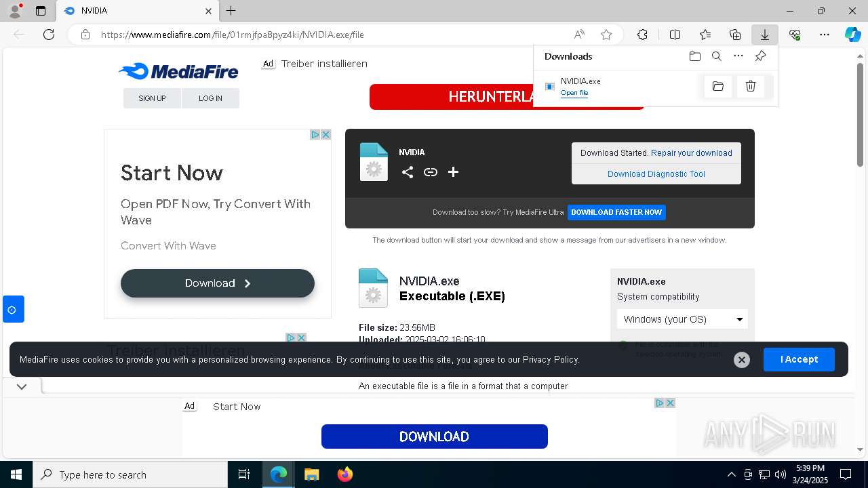868x488 pixels.
Task: Open volume control in system tray
Action: pyautogui.click(x=781, y=474)
